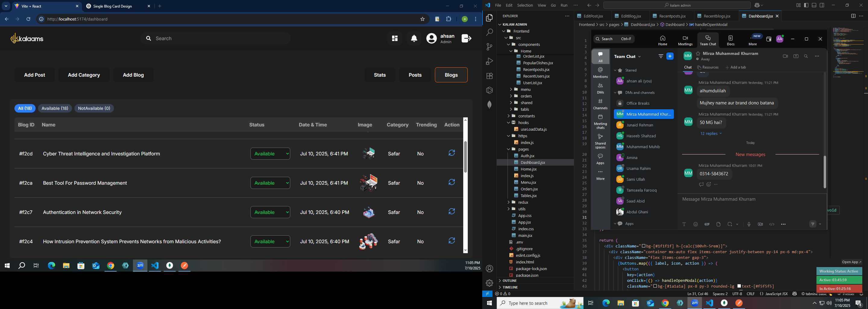This screenshot has height=309, width=868.
Task: Click the refresh action icon for blog #f2cd
Action: (452, 153)
